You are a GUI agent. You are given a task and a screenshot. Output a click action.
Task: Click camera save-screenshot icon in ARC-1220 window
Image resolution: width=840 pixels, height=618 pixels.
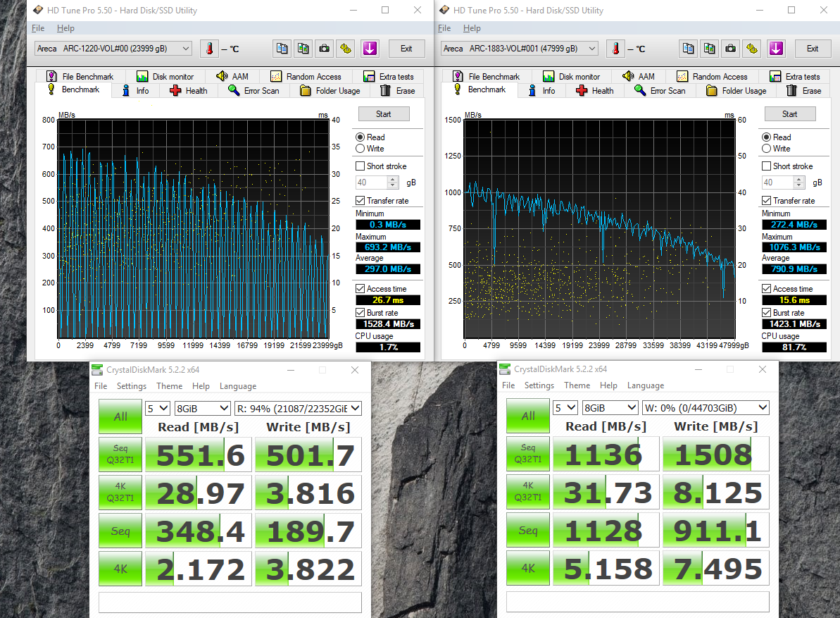(324, 49)
